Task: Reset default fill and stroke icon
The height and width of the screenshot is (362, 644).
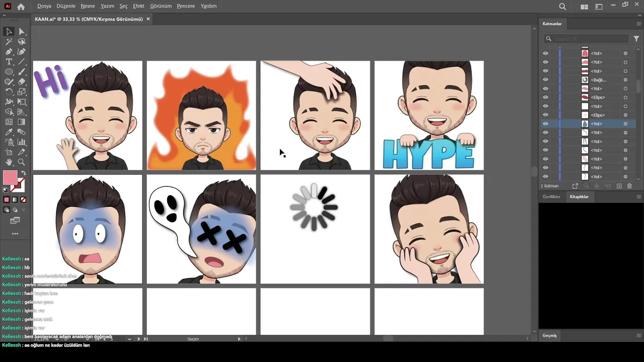Action: click(5, 190)
